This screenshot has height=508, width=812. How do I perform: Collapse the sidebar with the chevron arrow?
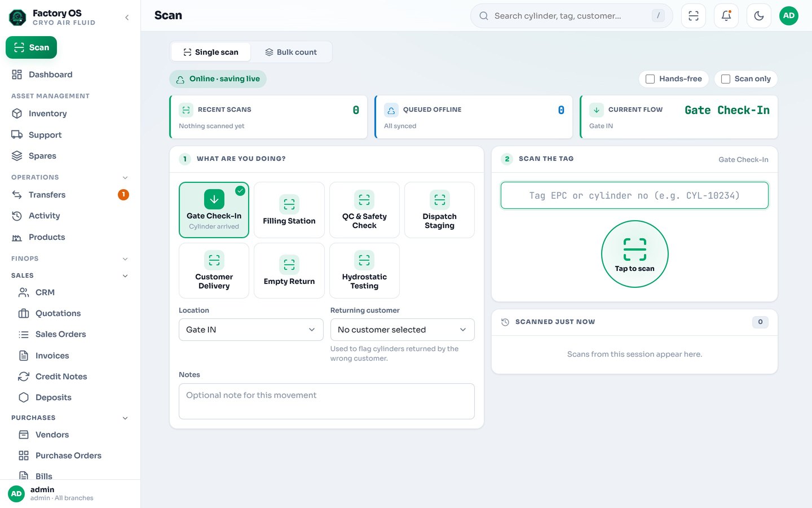pyautogui.click(x=127, y=17)
